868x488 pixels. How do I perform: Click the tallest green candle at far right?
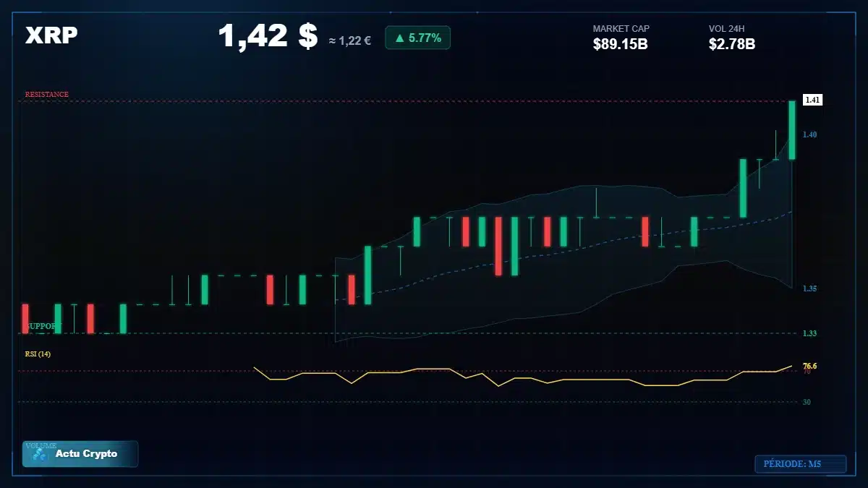[x=792, y=130]
